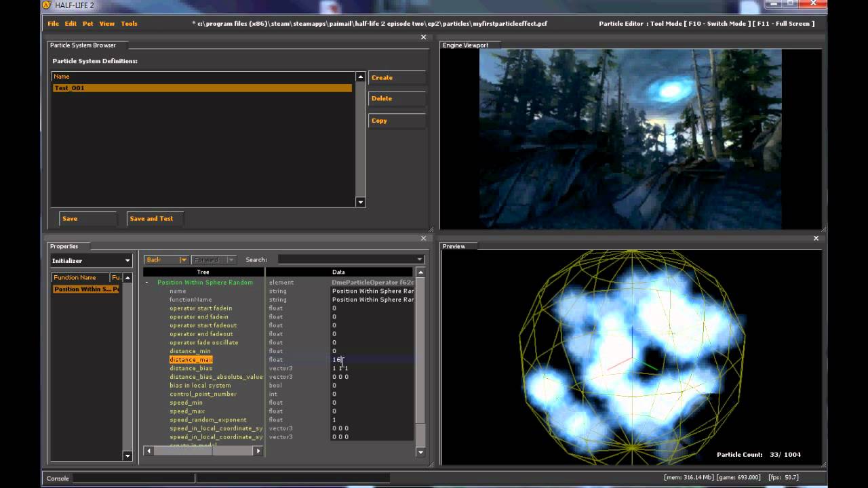
Task: Close the Preview panel with its X
Action: pyautogui.click(x=816, y=238)
